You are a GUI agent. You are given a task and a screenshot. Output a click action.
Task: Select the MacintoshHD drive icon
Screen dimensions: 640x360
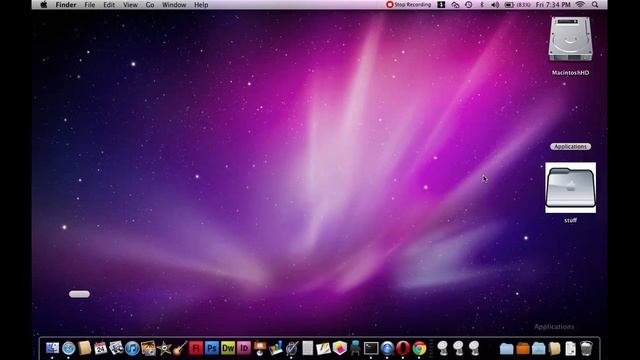coord(570,39)
